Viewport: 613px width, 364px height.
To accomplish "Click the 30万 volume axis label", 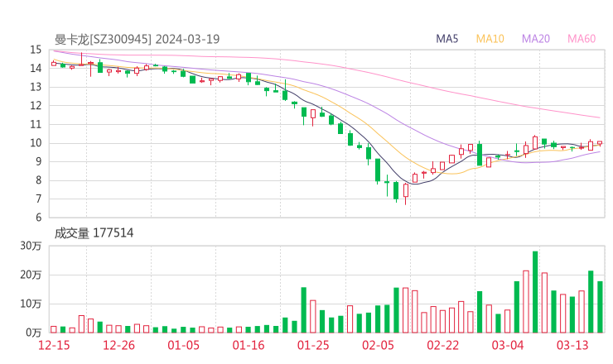I will point(31,246).
